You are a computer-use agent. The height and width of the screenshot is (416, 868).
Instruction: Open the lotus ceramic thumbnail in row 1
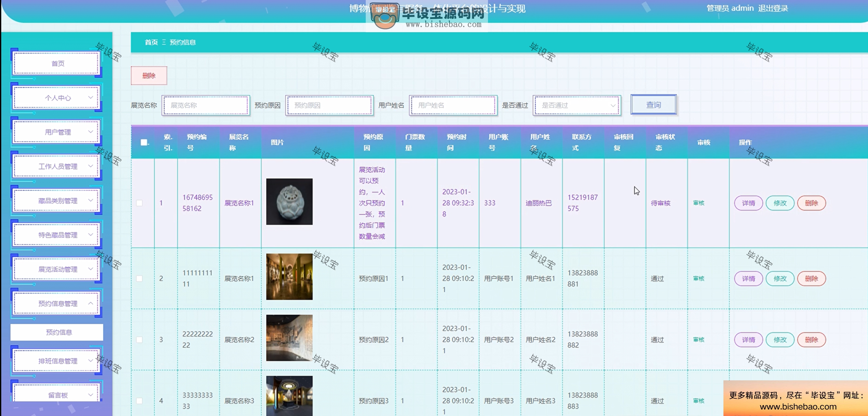(x=289, y=202)
